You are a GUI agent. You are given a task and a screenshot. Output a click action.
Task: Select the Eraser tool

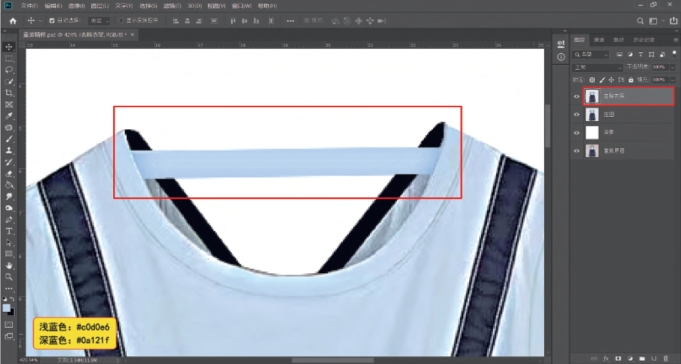[x=9, y=174]
